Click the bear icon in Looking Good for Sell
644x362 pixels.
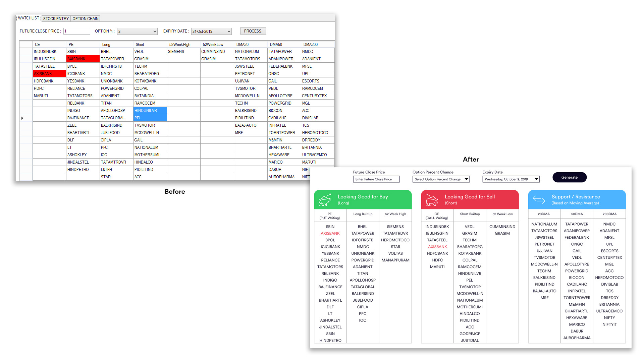(431, 200)
